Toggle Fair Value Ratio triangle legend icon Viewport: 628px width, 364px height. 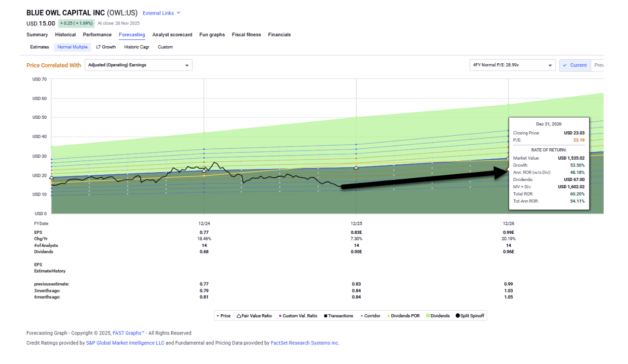[x=239, y=316]
